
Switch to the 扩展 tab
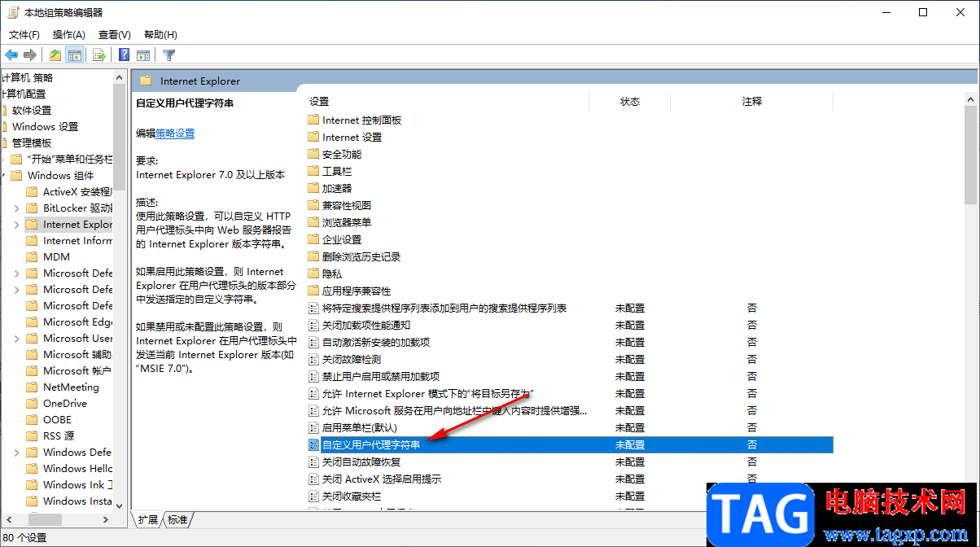148,519
